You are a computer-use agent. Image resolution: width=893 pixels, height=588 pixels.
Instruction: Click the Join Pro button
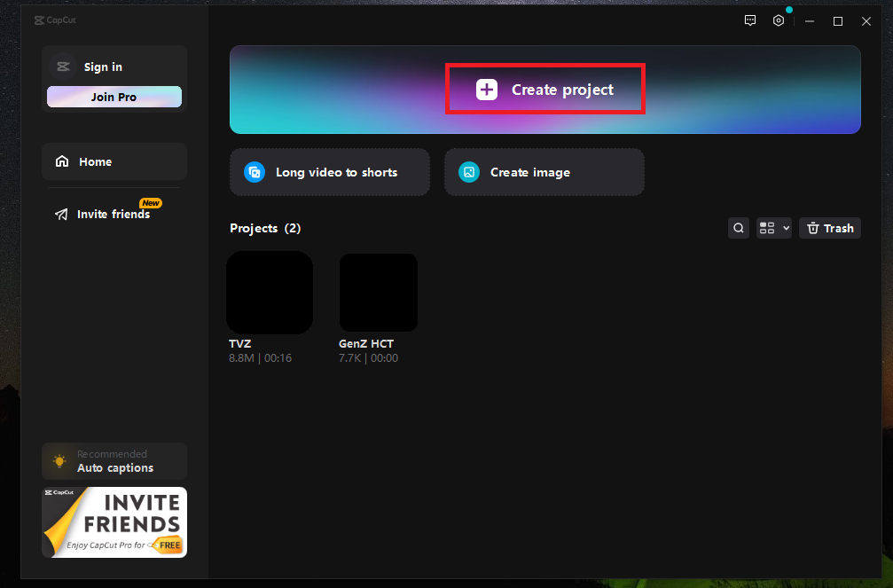coord(114,97)
